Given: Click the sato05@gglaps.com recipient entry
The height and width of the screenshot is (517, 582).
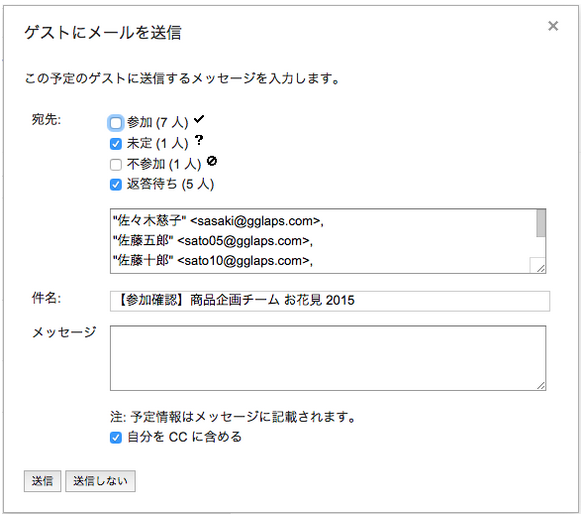Looking at the screenshot, I should point(213,241).
